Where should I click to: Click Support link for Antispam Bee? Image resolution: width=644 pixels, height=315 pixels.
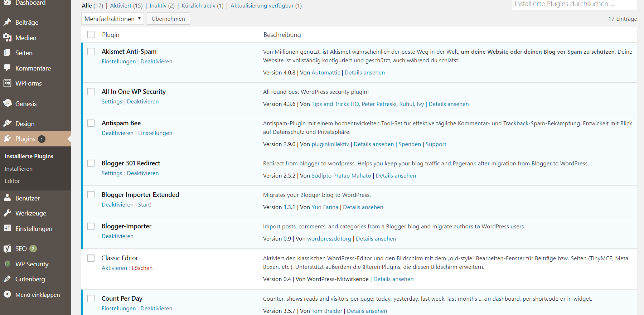tap(436, 144)
